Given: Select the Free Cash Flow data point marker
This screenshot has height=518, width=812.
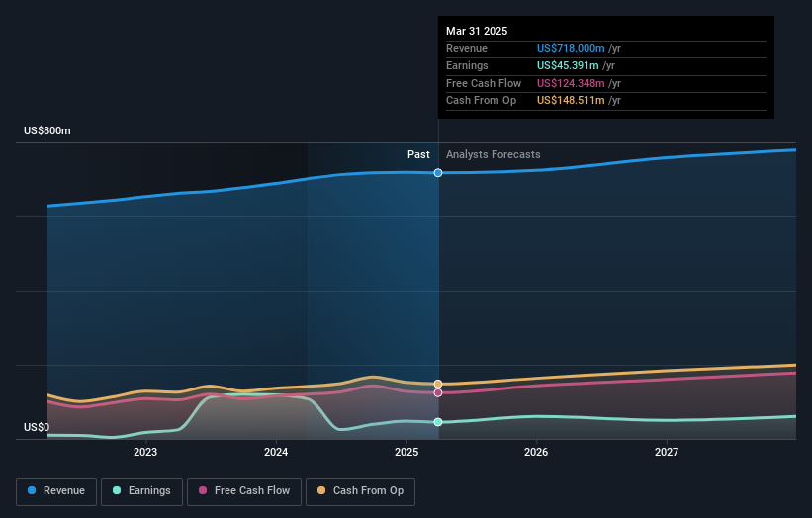Looking at the screenshot, I should tap(438, 393).
